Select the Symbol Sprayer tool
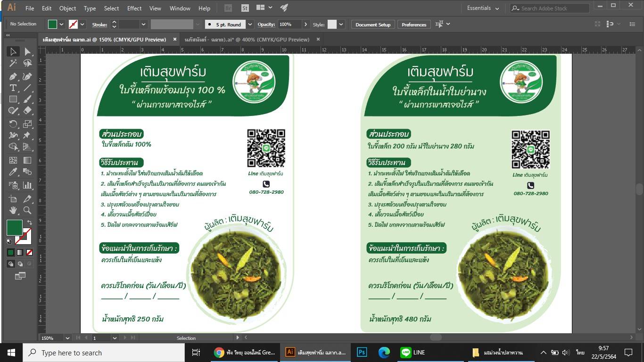This screenshot has height=362, width=644. [x=13, y=185]
